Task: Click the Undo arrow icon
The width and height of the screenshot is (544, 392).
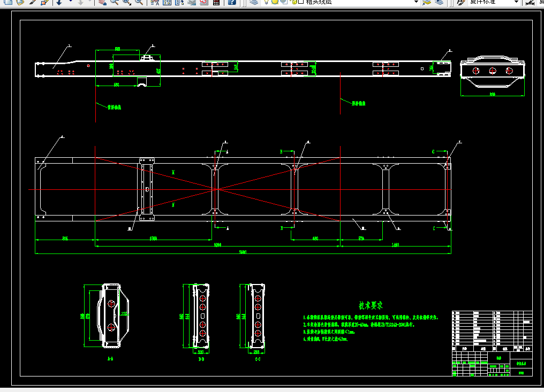Action: (59, 2)
